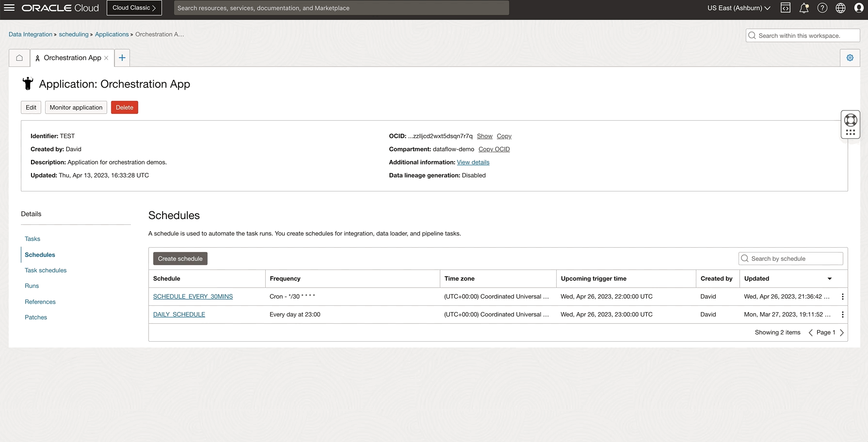Switch to the Orchestration App tab
The image size is (868, 442).
[x=71, y=58]
